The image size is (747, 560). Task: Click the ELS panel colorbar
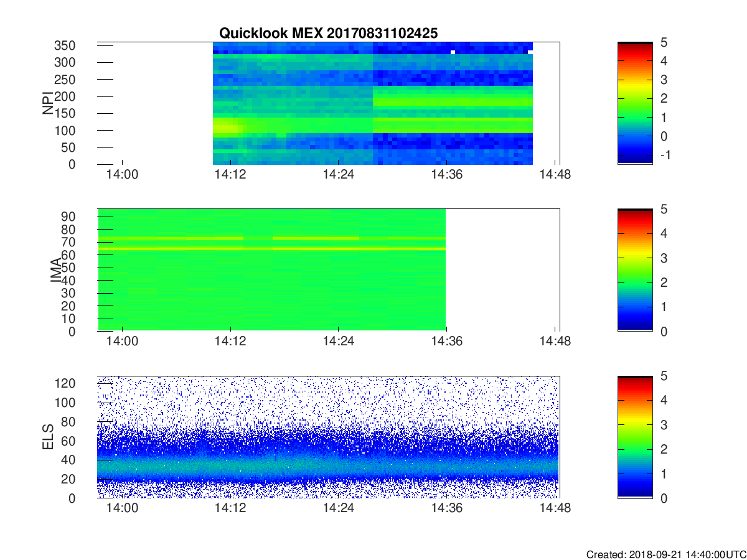pos(635,437)
